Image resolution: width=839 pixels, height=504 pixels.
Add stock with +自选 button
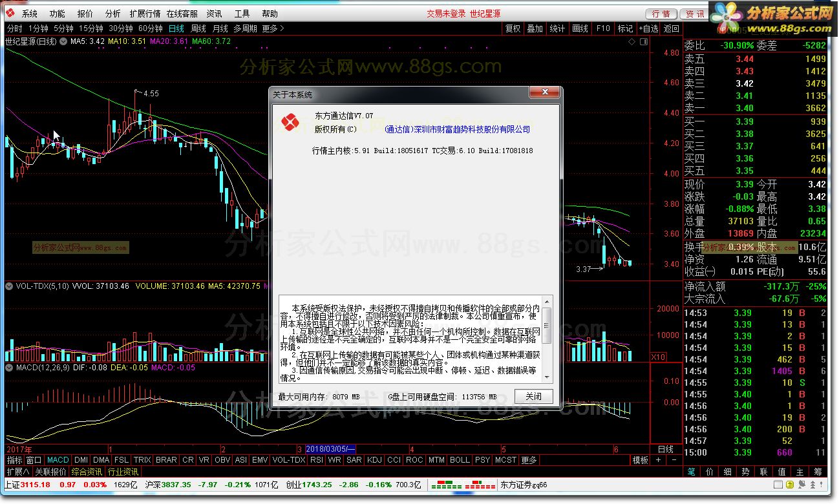pos(648,28)
